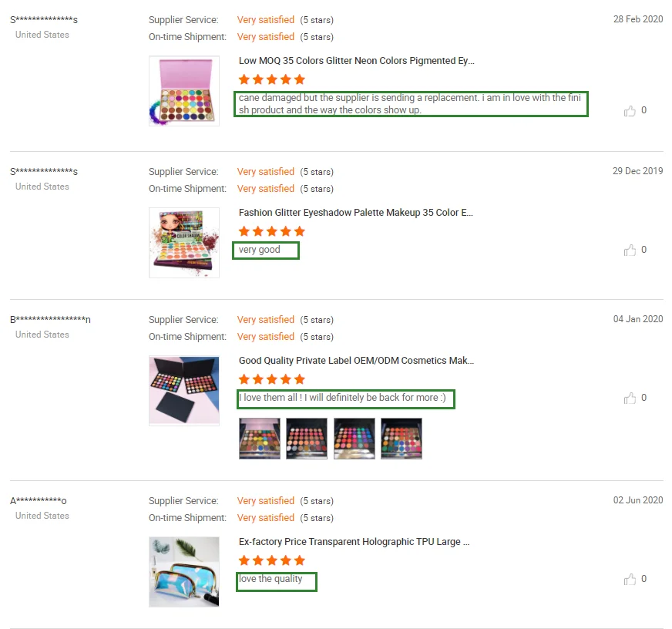This screenshot has height=629, width=672.
Task: Open Good Quality Private Label OEM/ODM link
Action: 356,361
